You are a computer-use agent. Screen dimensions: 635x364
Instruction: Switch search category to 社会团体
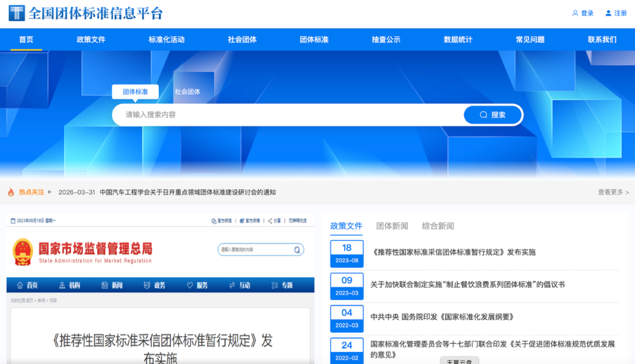[x=187, y=92]
